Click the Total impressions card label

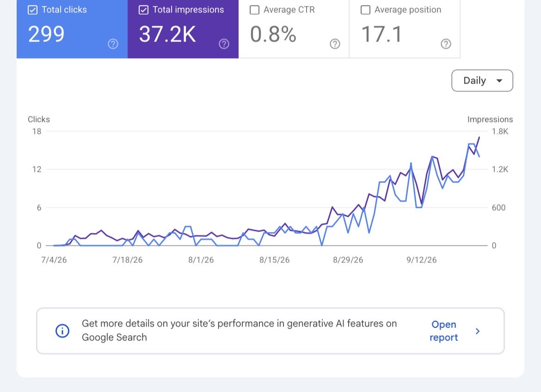[188, 10]
